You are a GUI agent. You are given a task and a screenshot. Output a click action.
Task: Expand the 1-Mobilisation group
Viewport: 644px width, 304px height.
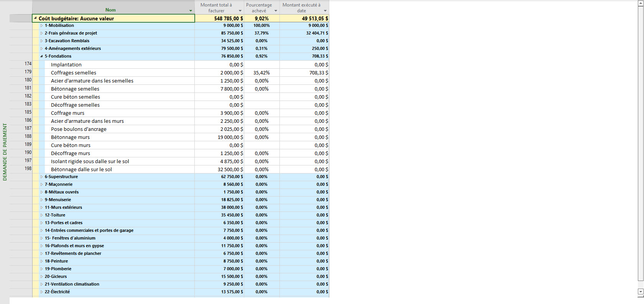41,26
